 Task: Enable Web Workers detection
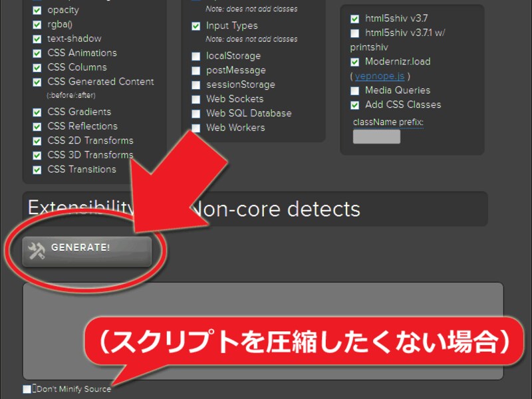pos(196,128)
